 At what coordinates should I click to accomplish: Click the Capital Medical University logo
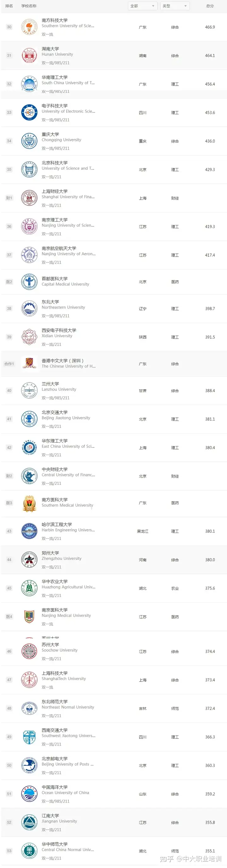click(29, 282)
